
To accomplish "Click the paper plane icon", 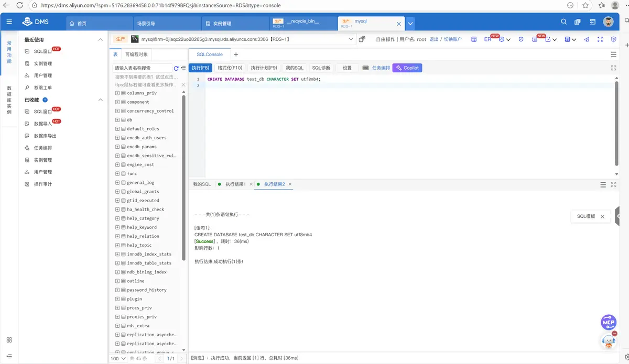I will [587, 39].
